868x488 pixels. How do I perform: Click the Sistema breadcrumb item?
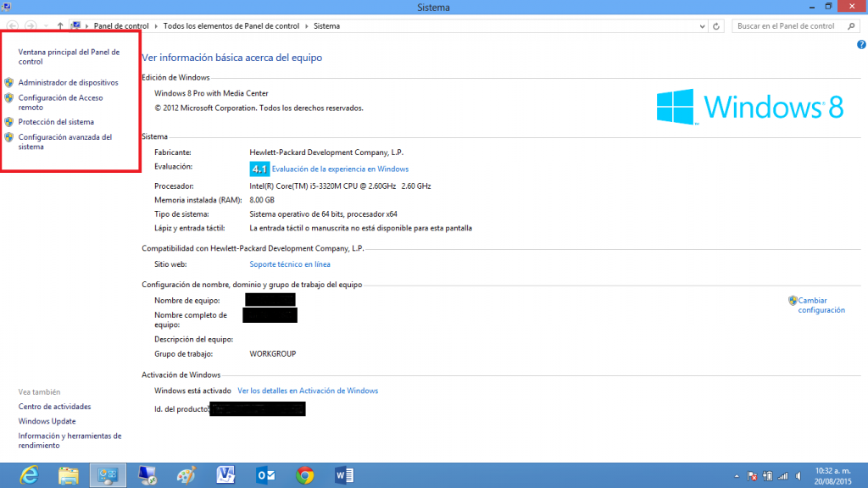click(x=326, y=26)
